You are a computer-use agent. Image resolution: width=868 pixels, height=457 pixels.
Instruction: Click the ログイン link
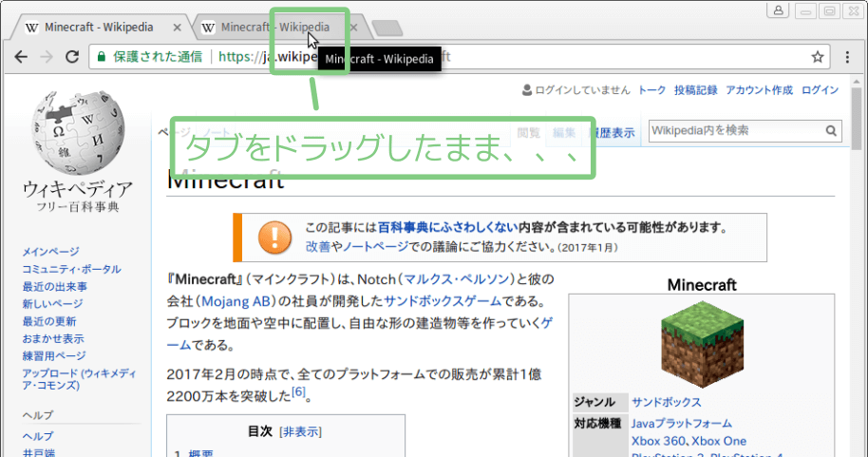coord(820,90)
